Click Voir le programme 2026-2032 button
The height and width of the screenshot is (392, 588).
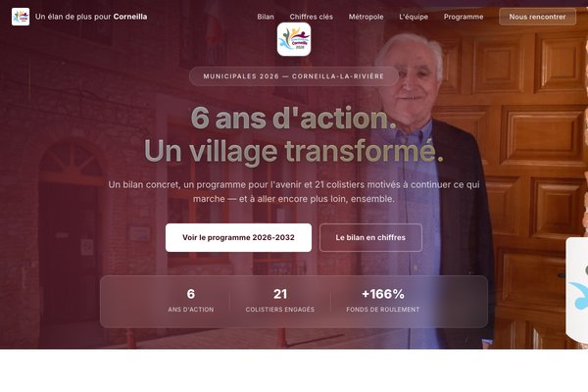tap(238, 237)
